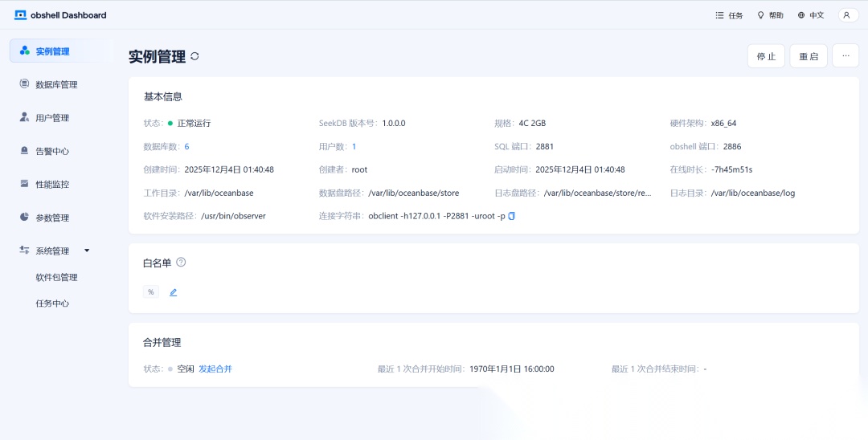Click the 用户管理 user icon in sidebar
868x440 pixels.
[x=24, y=117]
